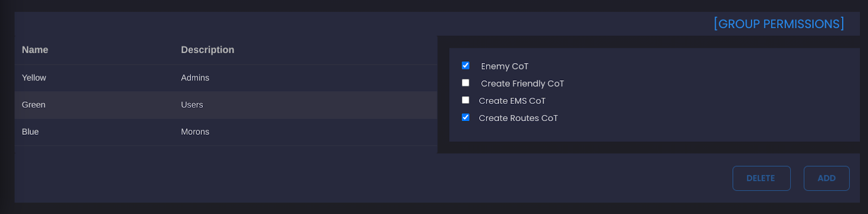
Task: Click the ADD button
Action: tap(826, 178)
